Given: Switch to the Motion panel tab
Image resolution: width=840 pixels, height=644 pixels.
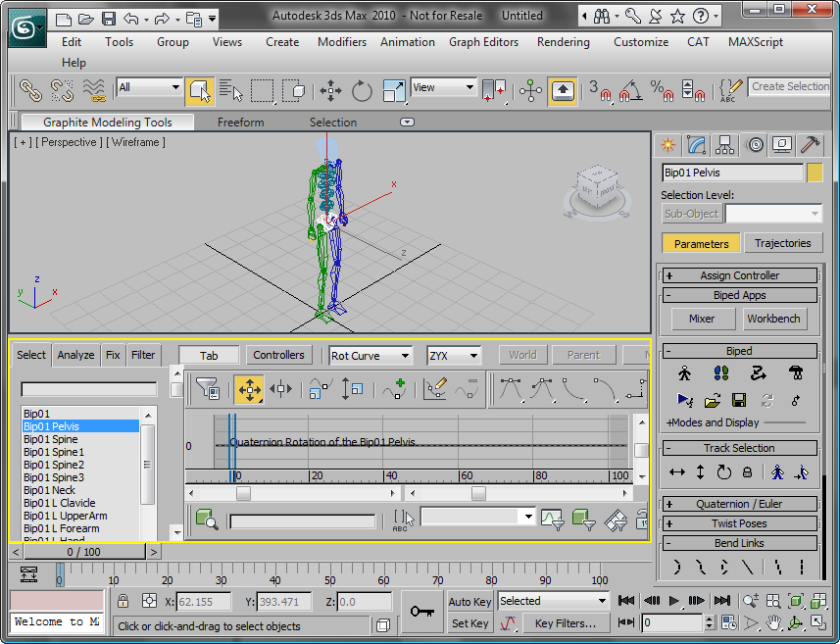Looking at the screenshot, I should [x=755, y=145].
